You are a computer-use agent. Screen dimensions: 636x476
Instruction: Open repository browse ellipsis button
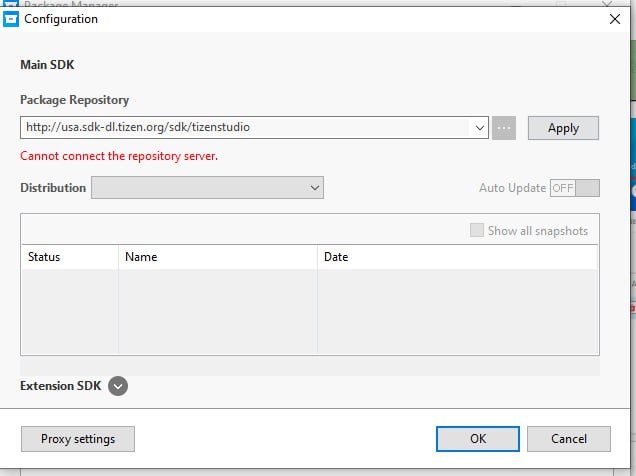click(504, 128)
